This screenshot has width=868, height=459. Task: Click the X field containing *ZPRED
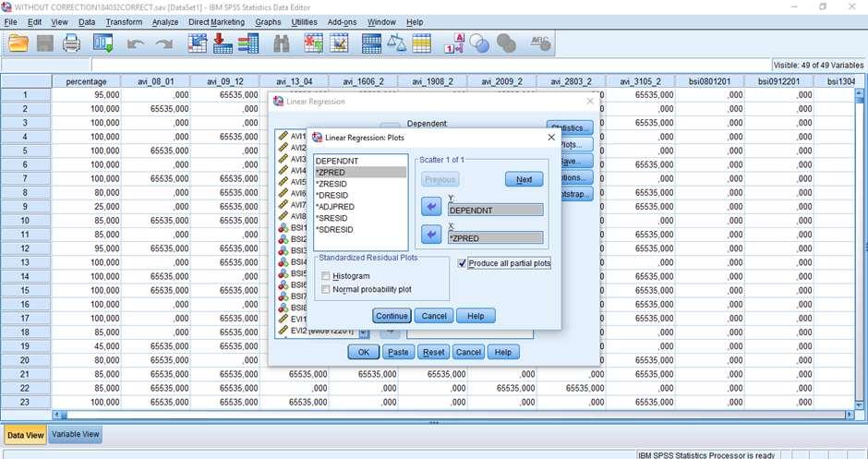(x=496, y=238)
